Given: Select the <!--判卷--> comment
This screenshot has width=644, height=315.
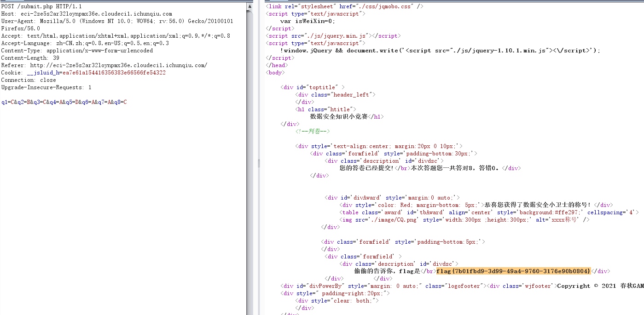Looking at the screenshot, I should point(313,132).
